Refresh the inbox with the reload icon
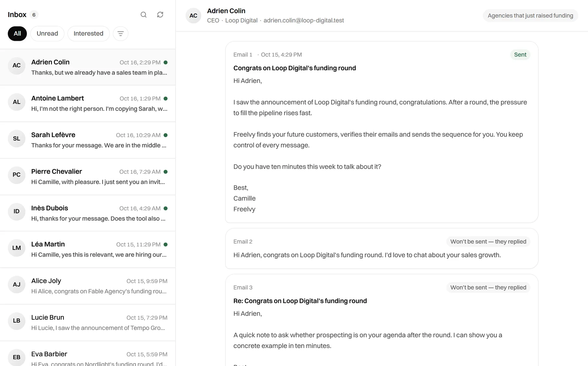 pos(160,15)
